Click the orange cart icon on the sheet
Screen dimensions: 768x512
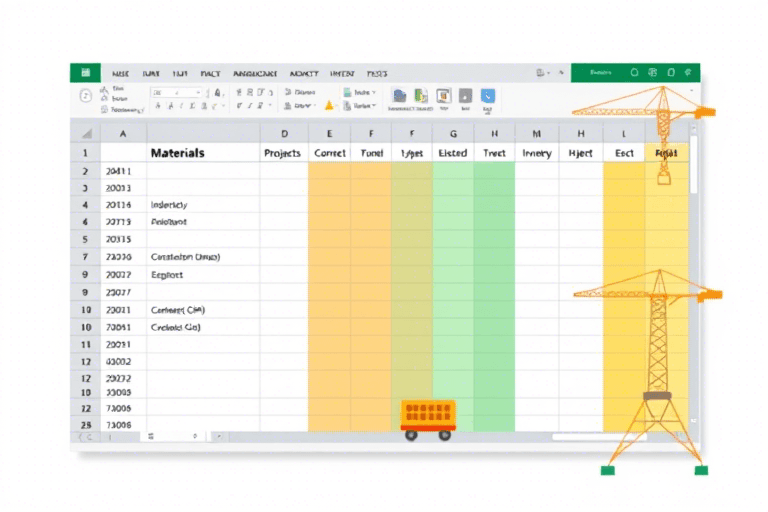pyautogui.click(x=427, y=419)
